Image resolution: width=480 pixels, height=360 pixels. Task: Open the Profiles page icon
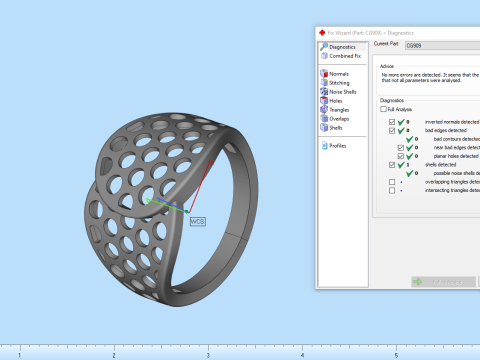325,146
